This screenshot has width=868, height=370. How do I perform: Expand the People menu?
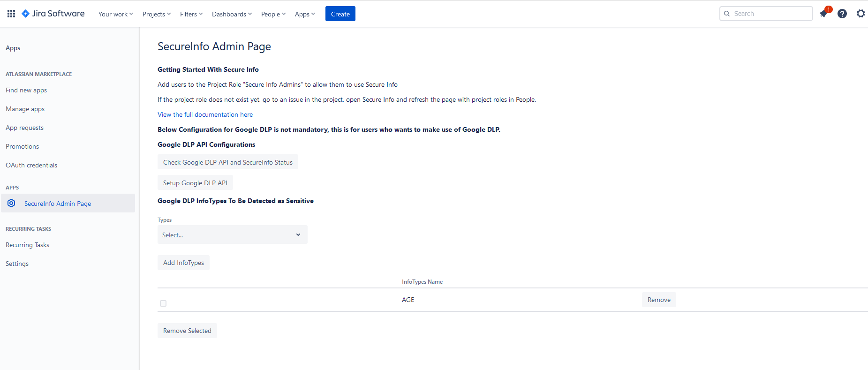273,14
